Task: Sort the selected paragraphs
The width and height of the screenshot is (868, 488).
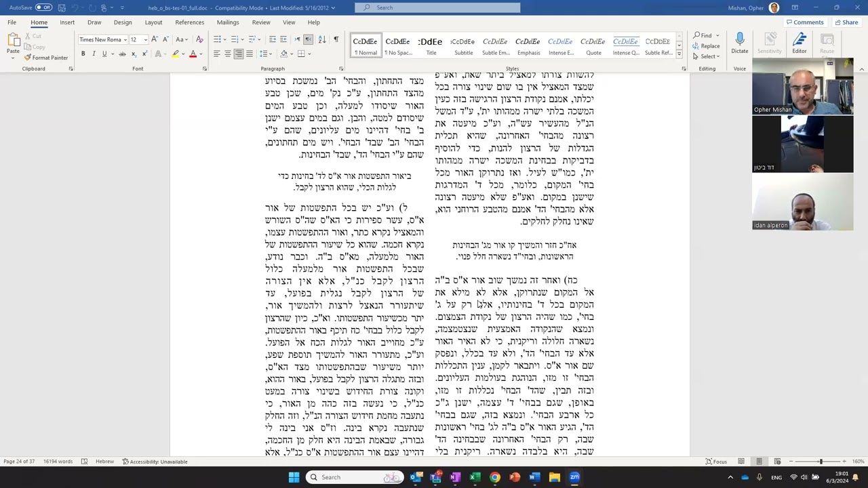Action: pos(321,39)
